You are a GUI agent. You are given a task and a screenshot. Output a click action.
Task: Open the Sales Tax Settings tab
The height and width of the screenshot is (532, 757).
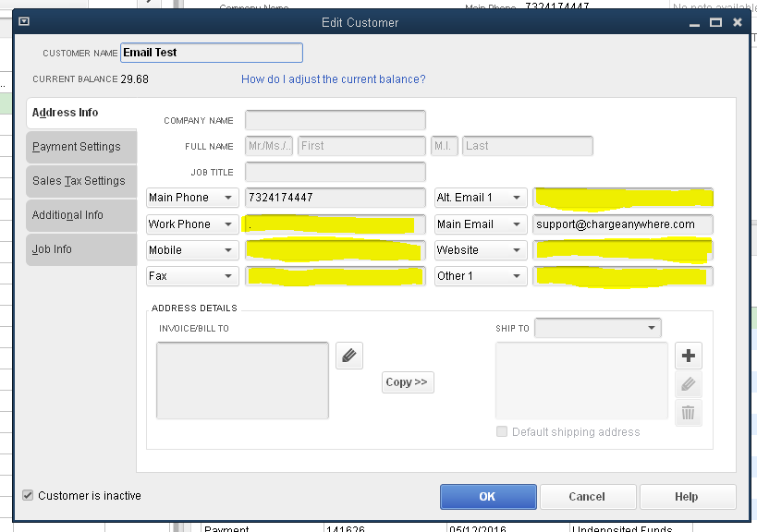pos(80,181)
